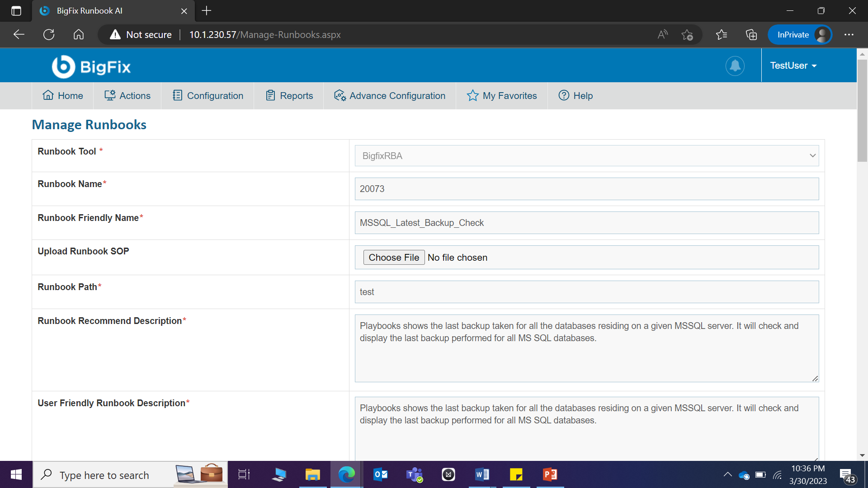Click the Configuration menu icon

[x=178, y=95]
